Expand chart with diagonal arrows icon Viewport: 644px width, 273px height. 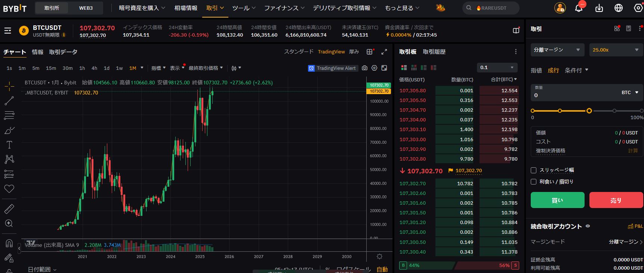tap(384, 52)
